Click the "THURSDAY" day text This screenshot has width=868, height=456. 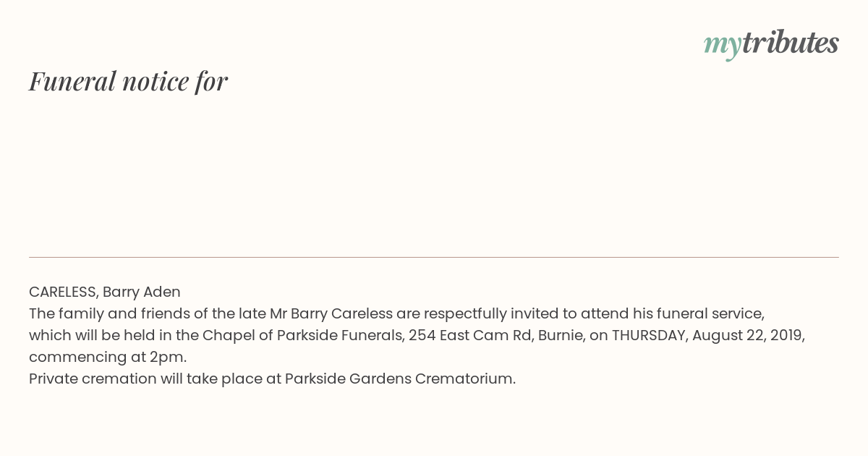point(648,335)
